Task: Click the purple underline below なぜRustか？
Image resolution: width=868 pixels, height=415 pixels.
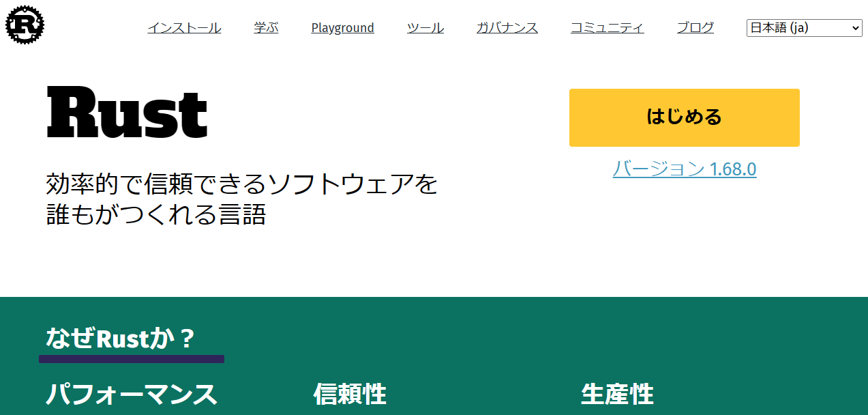Action: tap(131, 359)
